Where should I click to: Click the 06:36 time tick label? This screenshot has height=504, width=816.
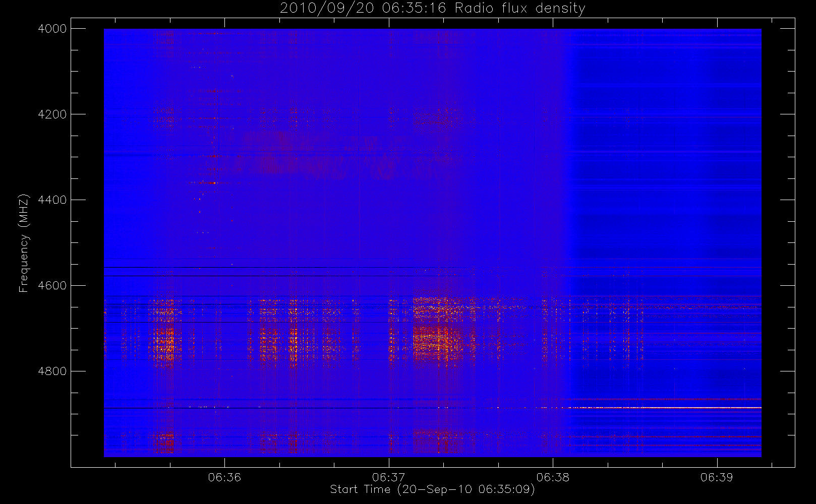point(224,477)
